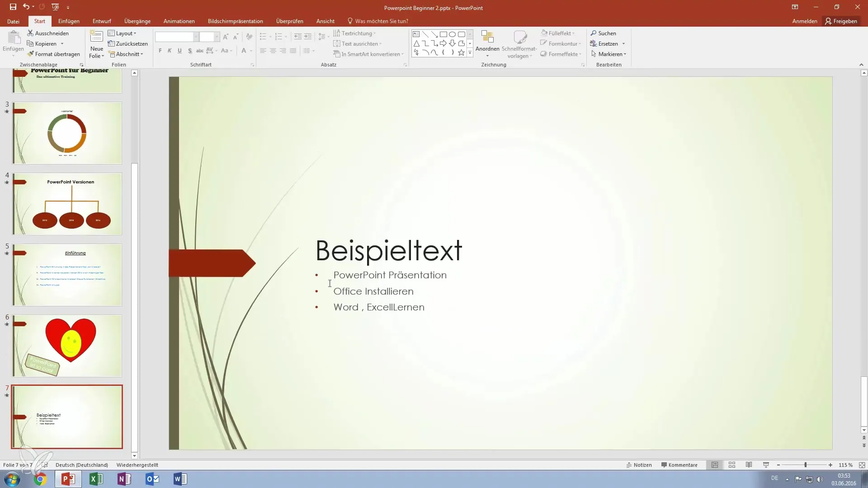Undo the last action

(26, 7)
